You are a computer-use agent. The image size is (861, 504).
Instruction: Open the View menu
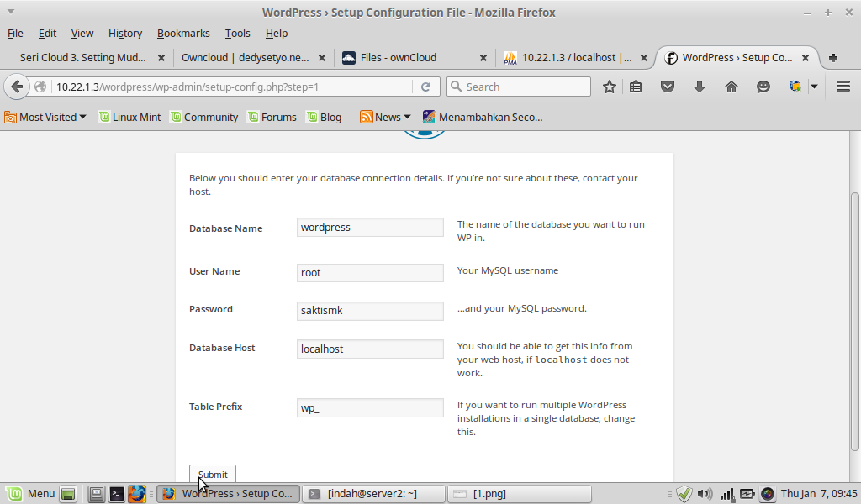(x=82, y=34)
